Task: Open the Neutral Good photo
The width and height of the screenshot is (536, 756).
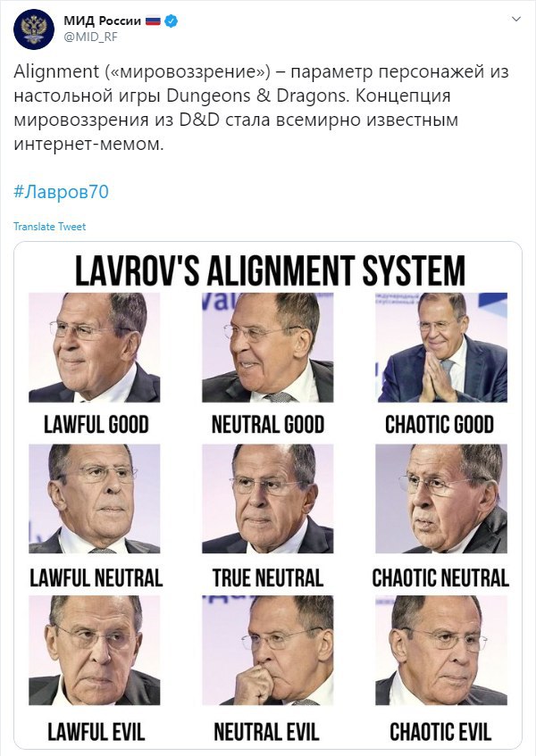Action: 268,347
